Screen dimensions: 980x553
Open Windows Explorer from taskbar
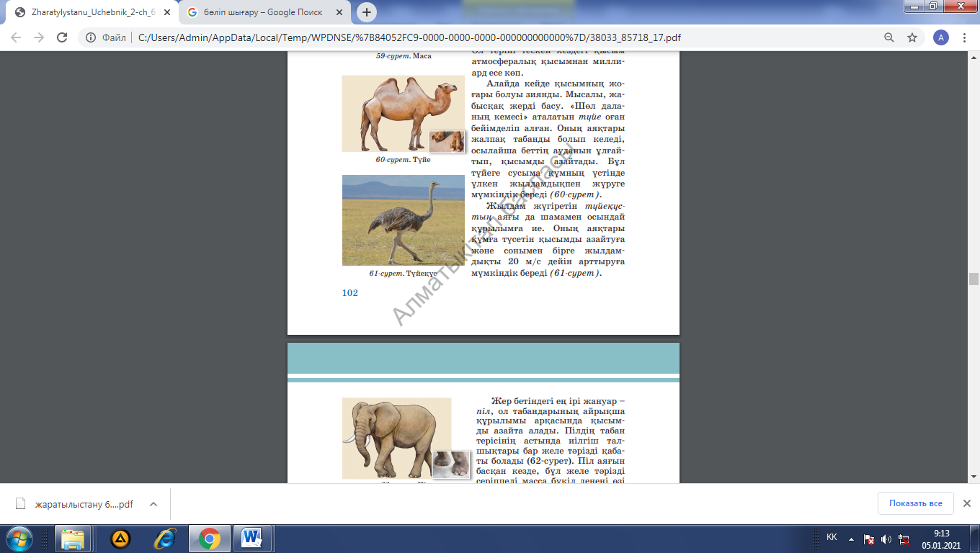point(73,539)
